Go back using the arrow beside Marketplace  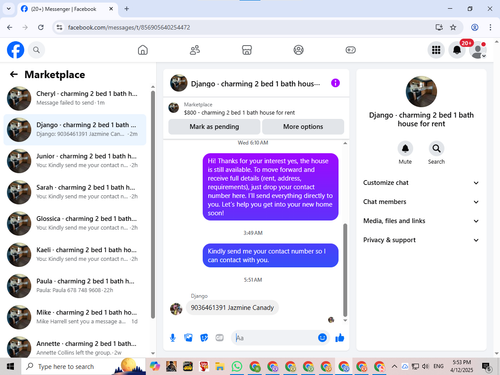click(14, 74)
